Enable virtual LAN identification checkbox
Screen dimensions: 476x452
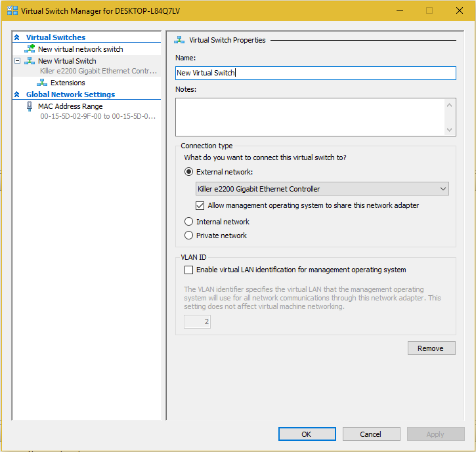(x=188, y=270)
